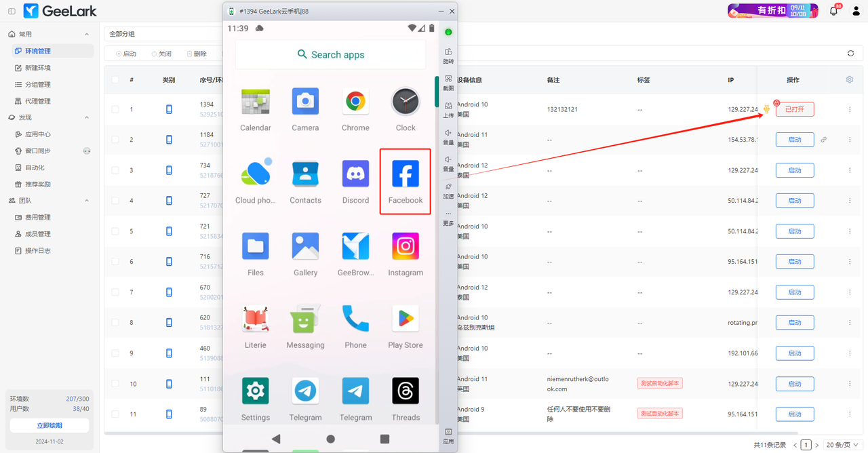Open the 20 条/页 page size dropdown

pyautogui.click(x=843, y=445)
